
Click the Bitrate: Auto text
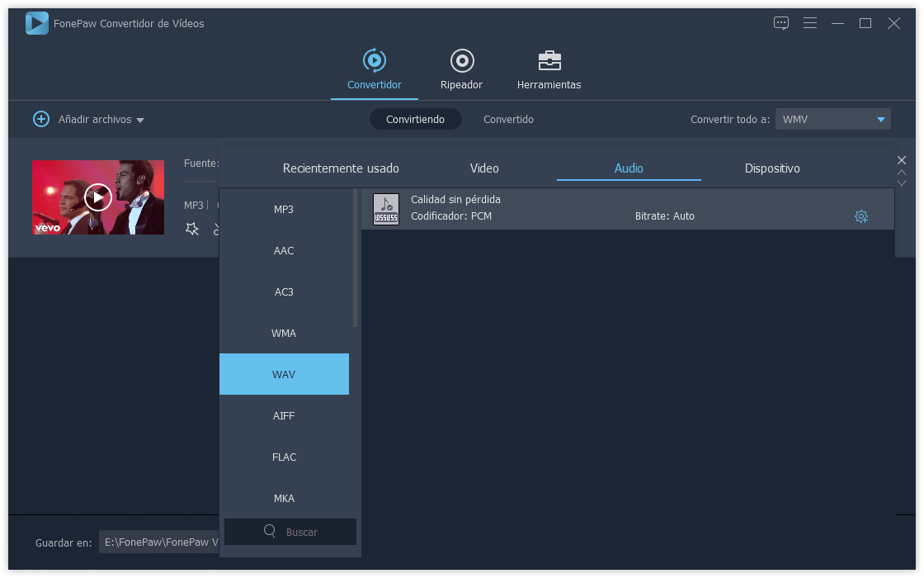click(665, 216)
